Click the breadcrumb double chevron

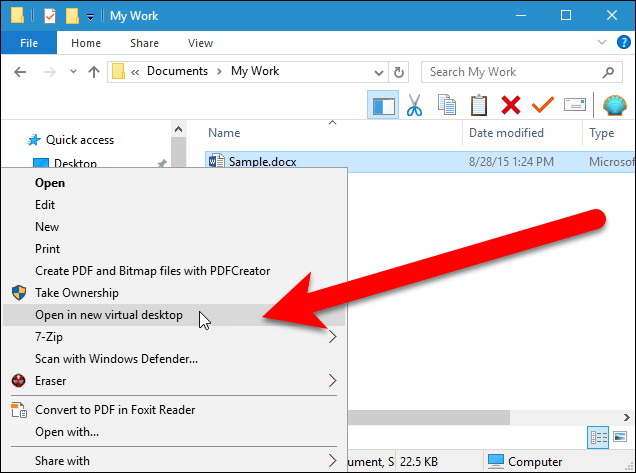(135, 72)
